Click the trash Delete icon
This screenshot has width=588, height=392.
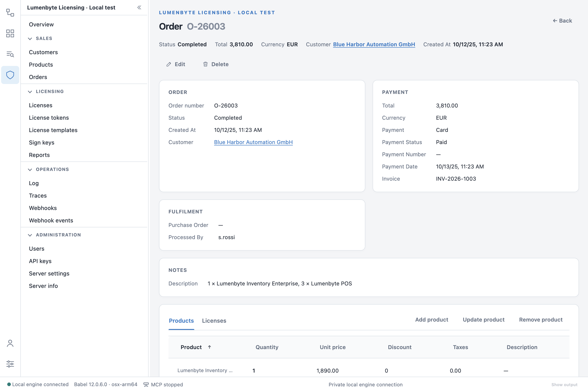click(205, 64)
